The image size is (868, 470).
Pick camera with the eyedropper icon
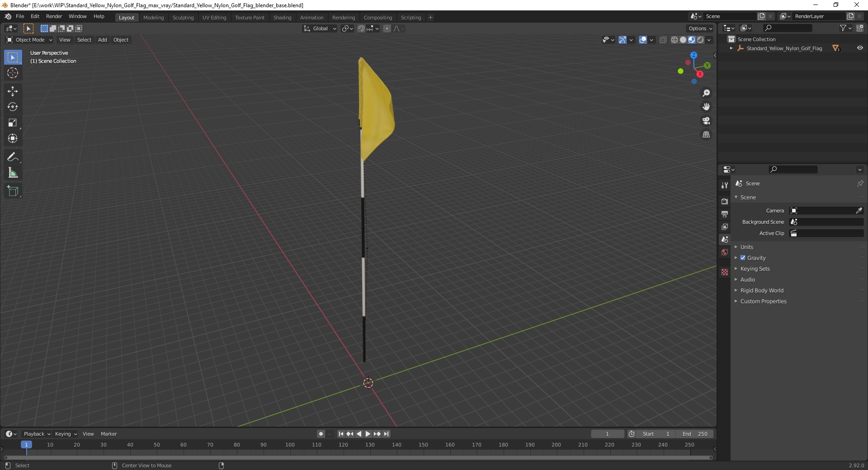(x=859, y=211)
